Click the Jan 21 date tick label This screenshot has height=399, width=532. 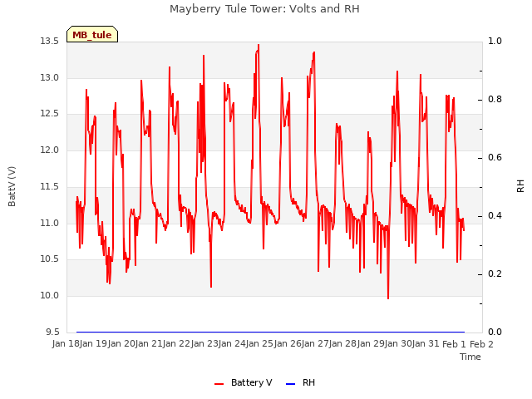tap(149, 343)
